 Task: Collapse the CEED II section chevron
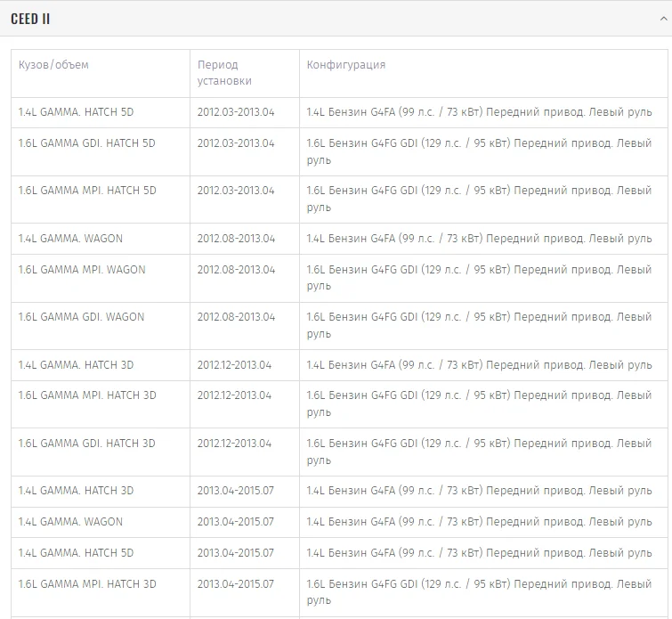(x=663, y=19)
